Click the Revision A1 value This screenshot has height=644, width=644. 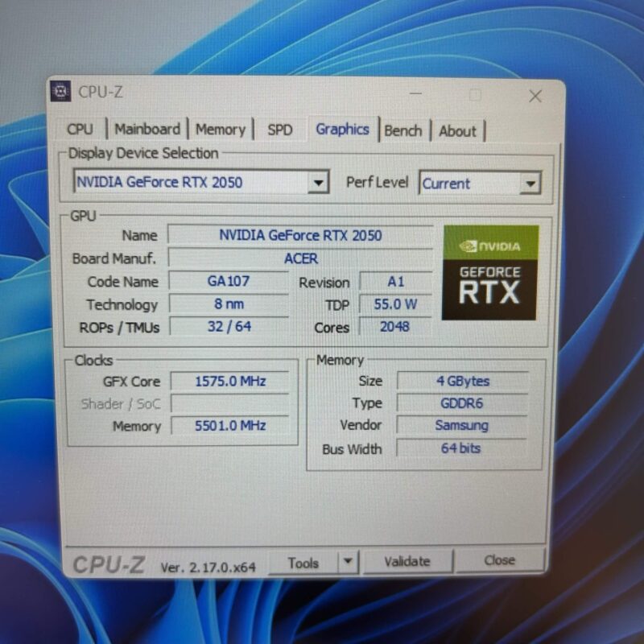396,282
